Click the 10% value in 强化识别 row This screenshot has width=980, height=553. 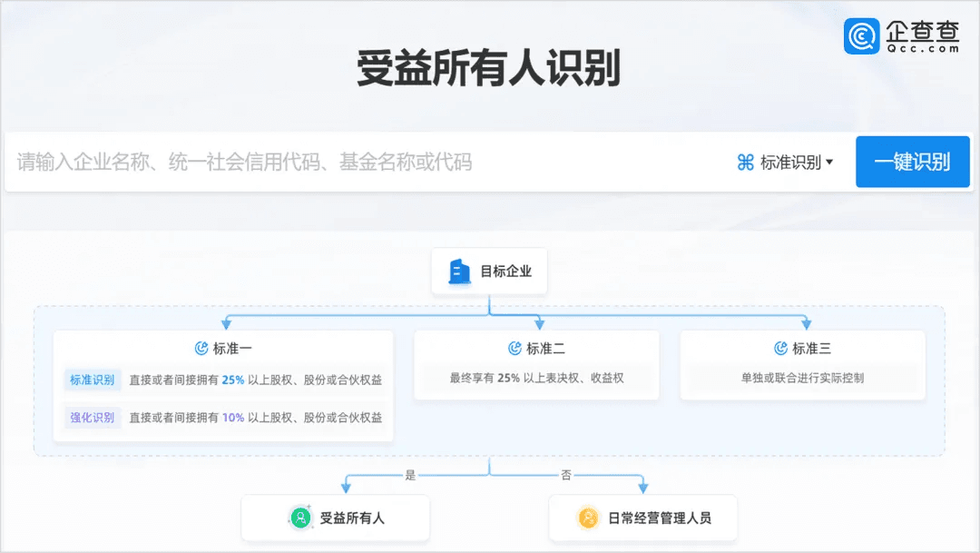click(232, 418)
